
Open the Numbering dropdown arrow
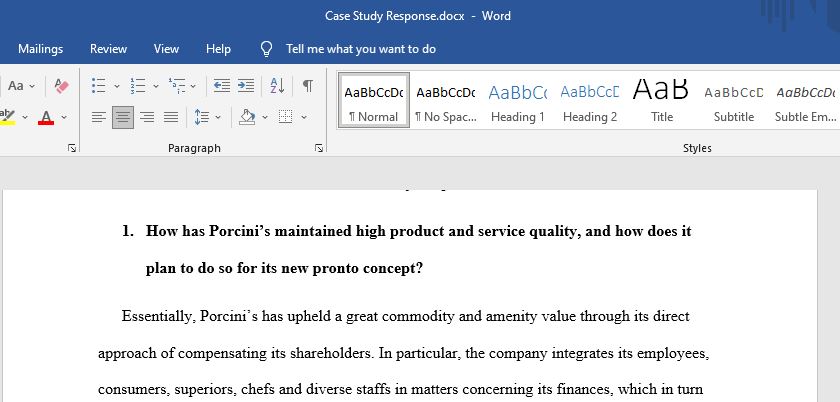pos(156,86)
